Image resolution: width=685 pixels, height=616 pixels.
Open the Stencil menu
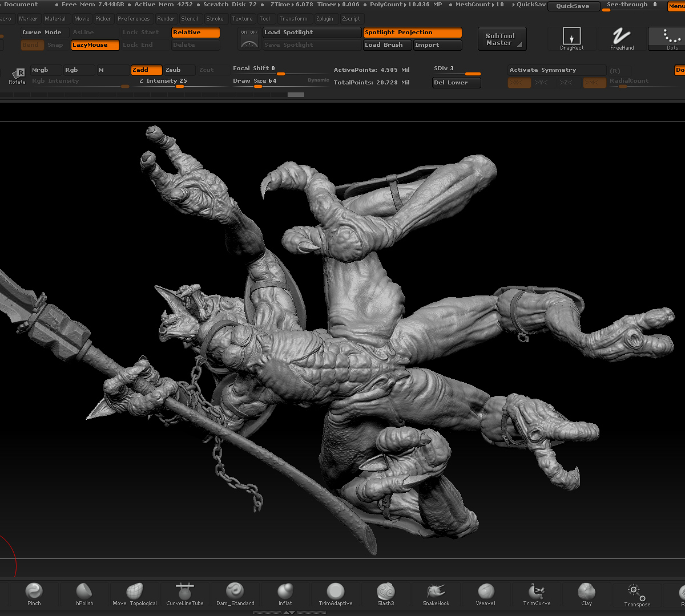tap(190, 19)
